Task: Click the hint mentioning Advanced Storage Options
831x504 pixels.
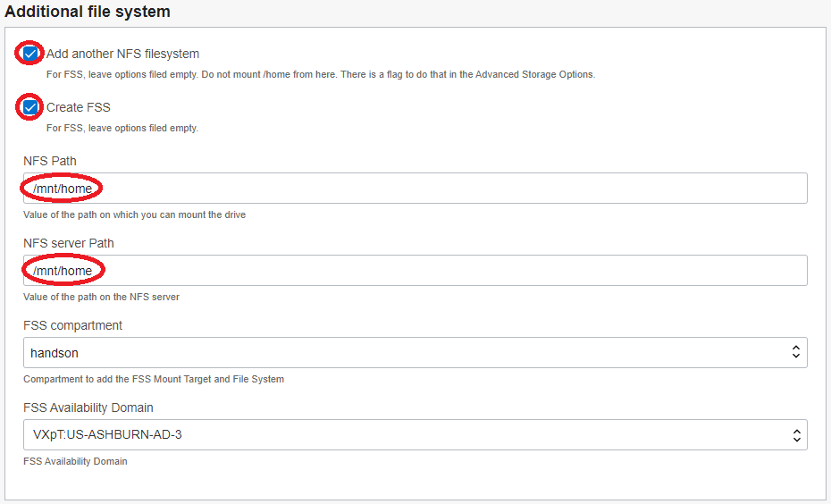Action: point(320,74)
